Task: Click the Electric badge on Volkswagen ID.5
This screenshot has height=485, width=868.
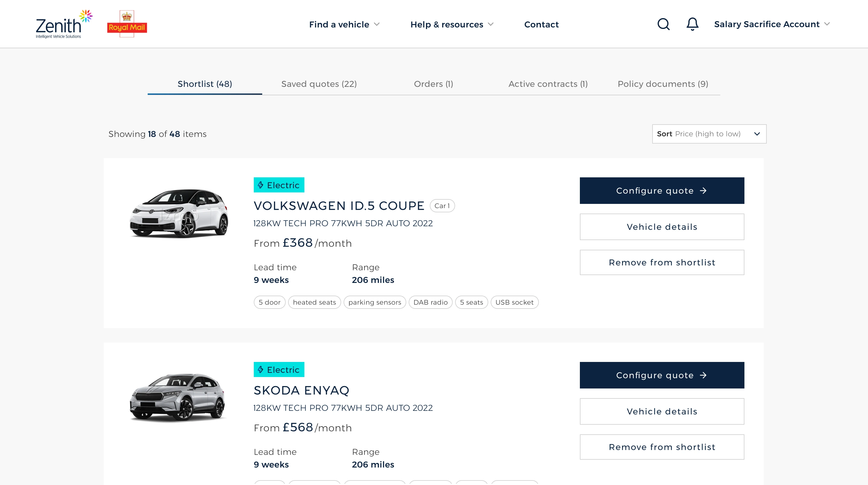Action: 279,185
